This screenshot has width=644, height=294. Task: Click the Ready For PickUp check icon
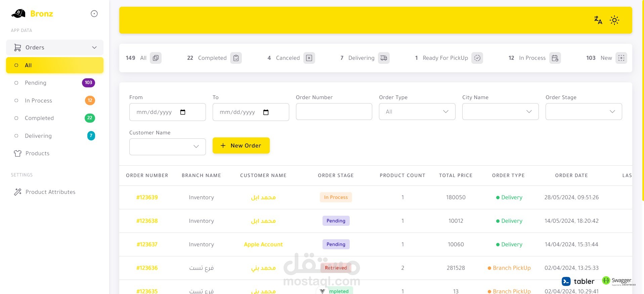click(477, 58)
